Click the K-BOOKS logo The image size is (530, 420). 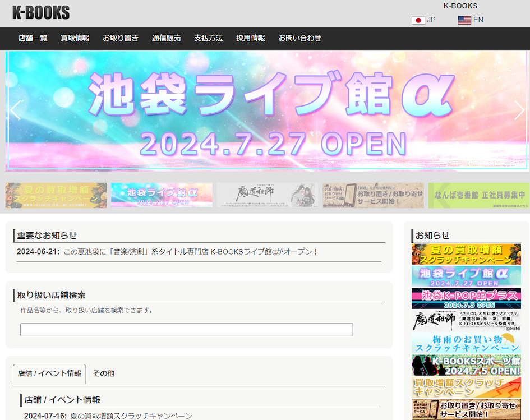coord(41,12)
